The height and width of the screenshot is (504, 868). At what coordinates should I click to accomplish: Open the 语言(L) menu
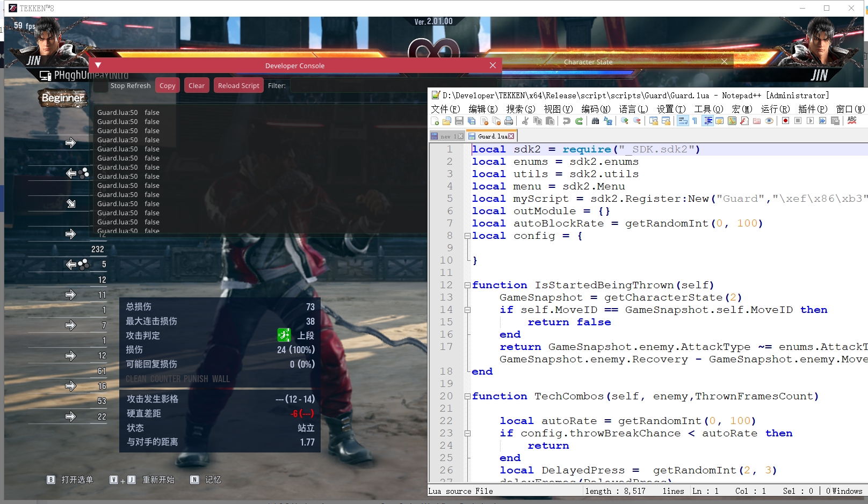coord(634,109)
